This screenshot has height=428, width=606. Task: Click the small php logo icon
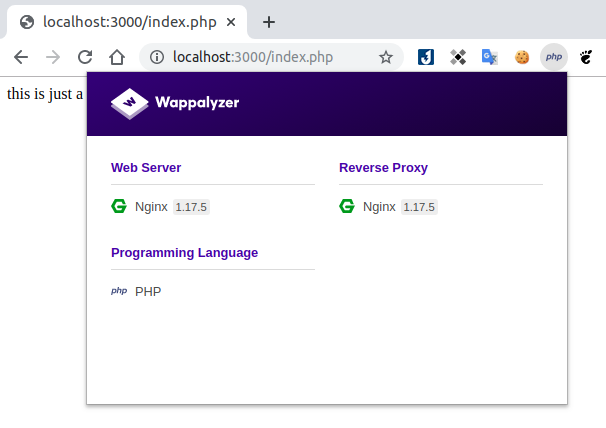click(119, 291)
